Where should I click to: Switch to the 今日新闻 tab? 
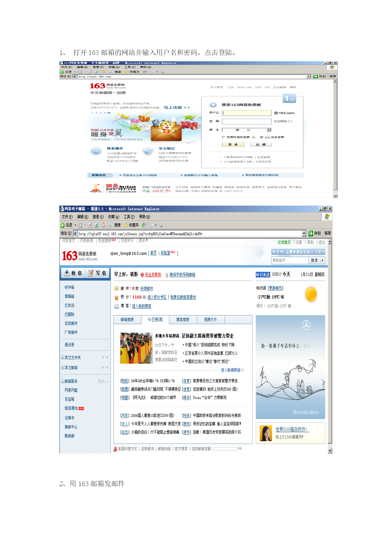pyautogui.click(x=155, y=320)
